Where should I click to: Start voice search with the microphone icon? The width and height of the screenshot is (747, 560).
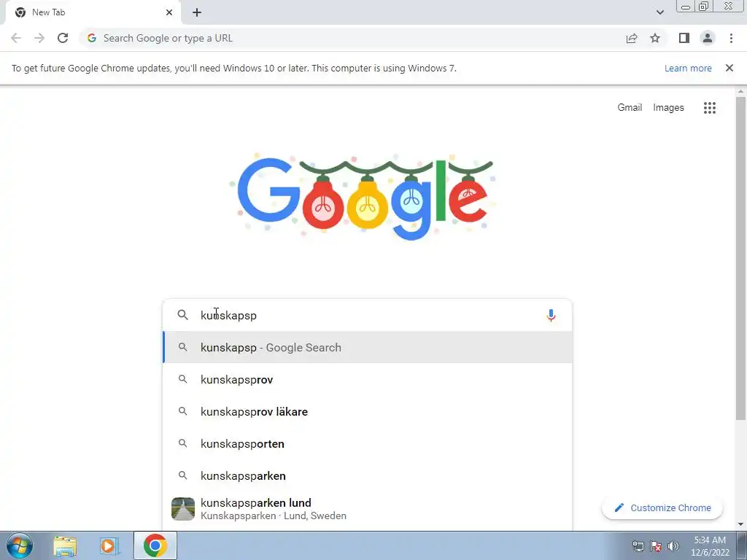pos(551,315)
